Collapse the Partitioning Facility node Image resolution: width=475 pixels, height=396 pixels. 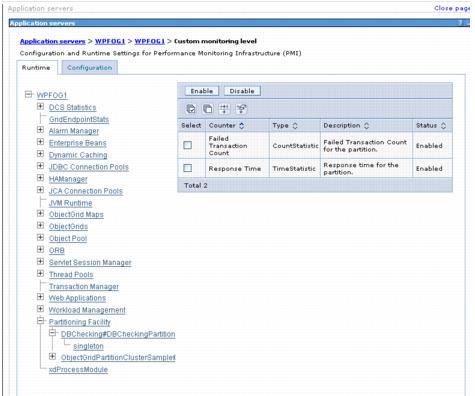(x=41, y=321)
